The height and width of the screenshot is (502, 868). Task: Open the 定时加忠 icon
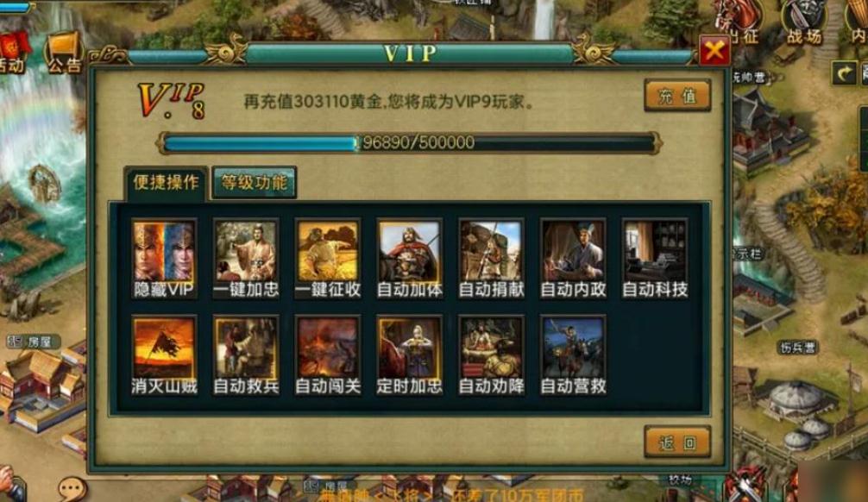(410, 356)
